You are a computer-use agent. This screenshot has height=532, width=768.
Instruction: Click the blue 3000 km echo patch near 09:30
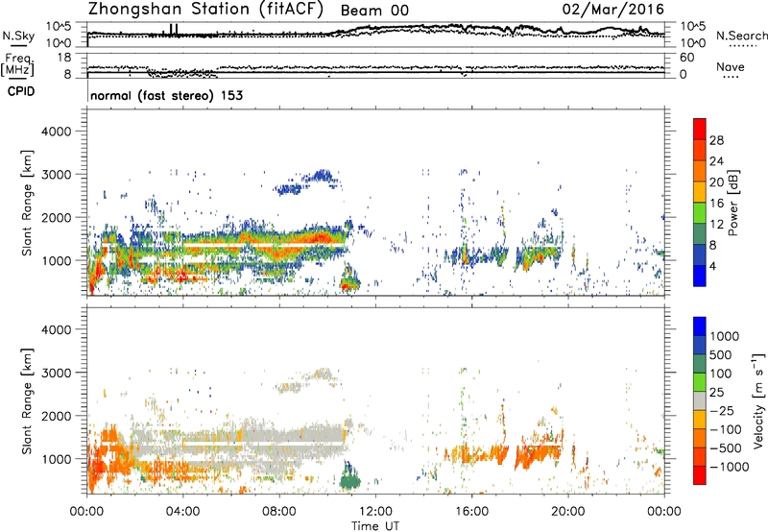tap(321, 176)
